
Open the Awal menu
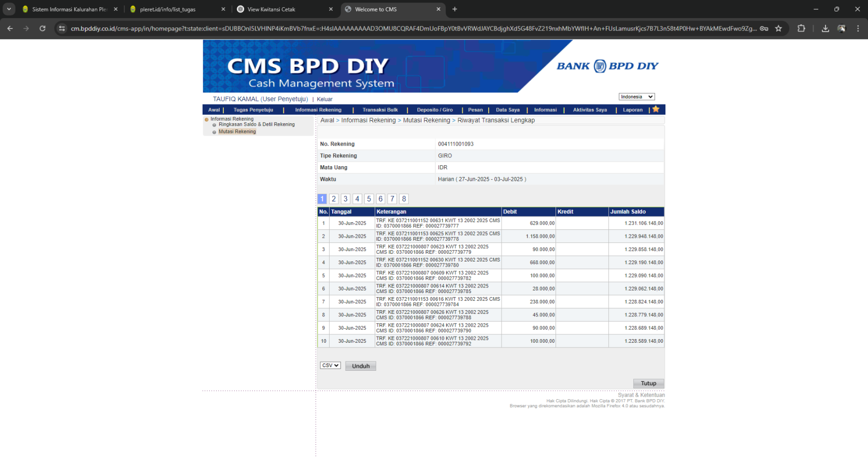pos(214,110)
